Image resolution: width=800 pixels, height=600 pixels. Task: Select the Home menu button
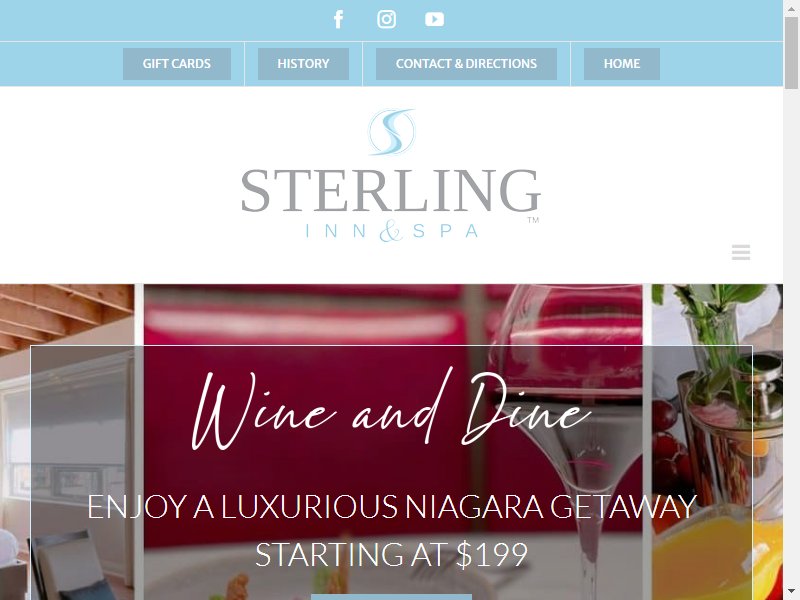[621, 64]
